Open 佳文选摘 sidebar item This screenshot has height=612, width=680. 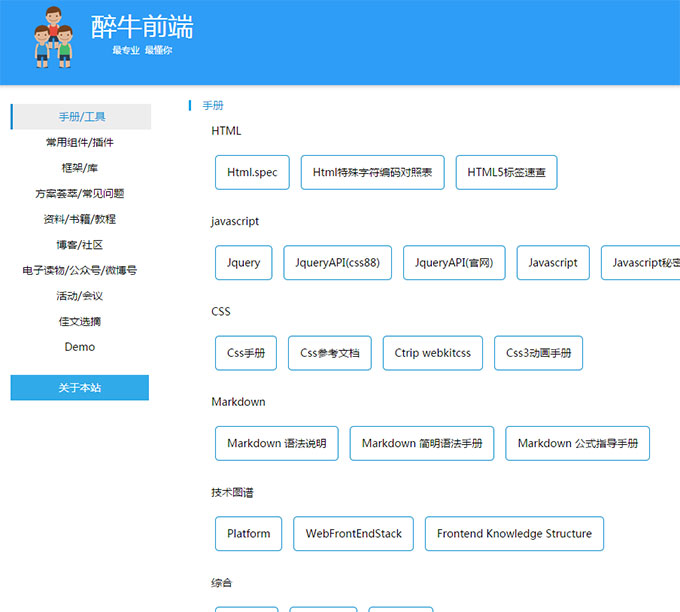click(x=80, y=321)
